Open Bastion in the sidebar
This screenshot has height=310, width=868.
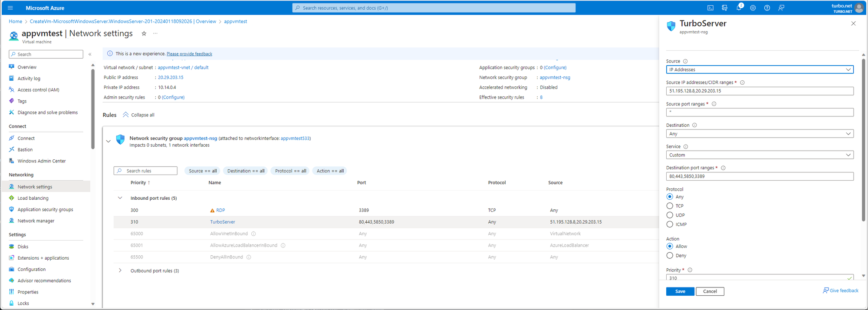(x=25, y=150)
